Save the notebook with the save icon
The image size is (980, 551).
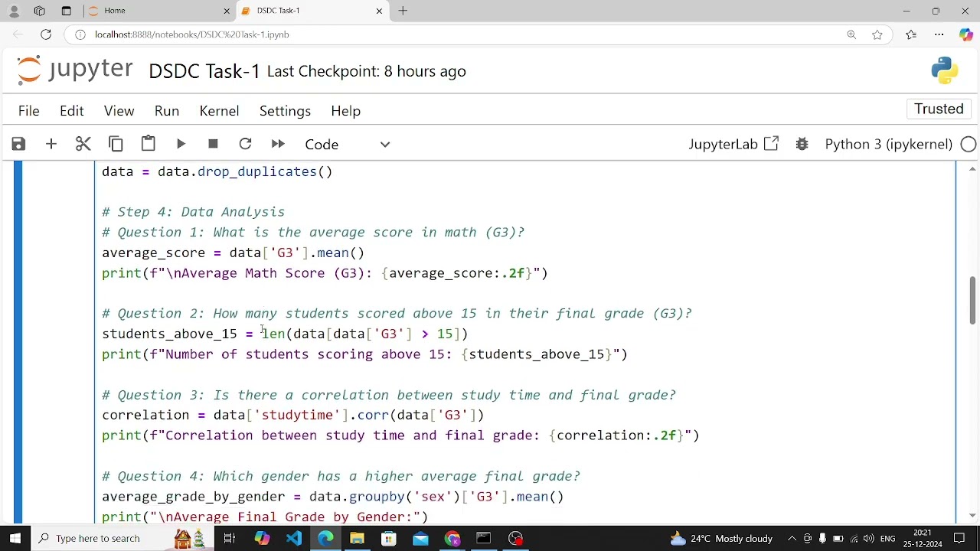pos(18,144)
